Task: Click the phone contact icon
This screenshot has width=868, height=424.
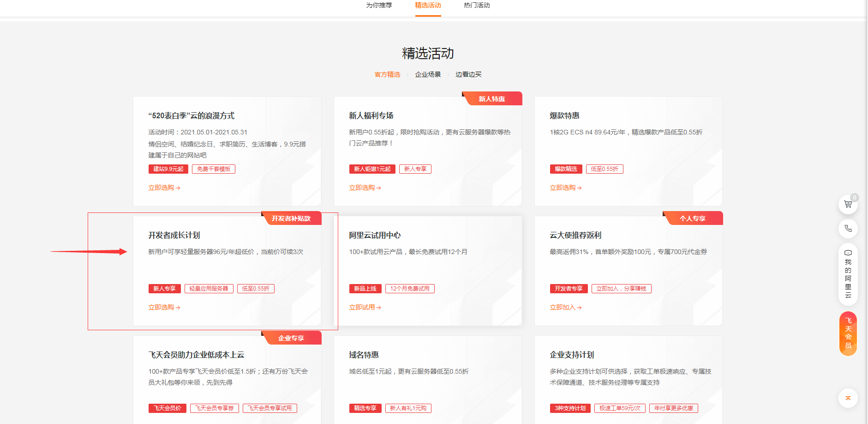Action: [848, 228]
